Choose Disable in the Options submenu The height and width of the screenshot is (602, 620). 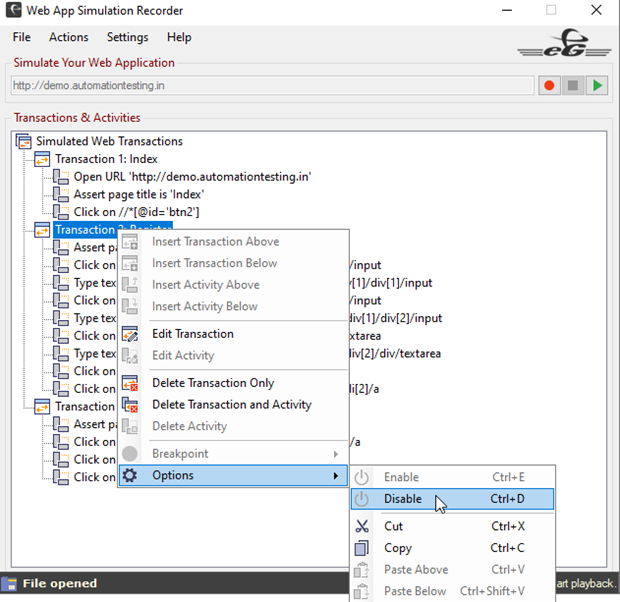(x=452, y=499)
